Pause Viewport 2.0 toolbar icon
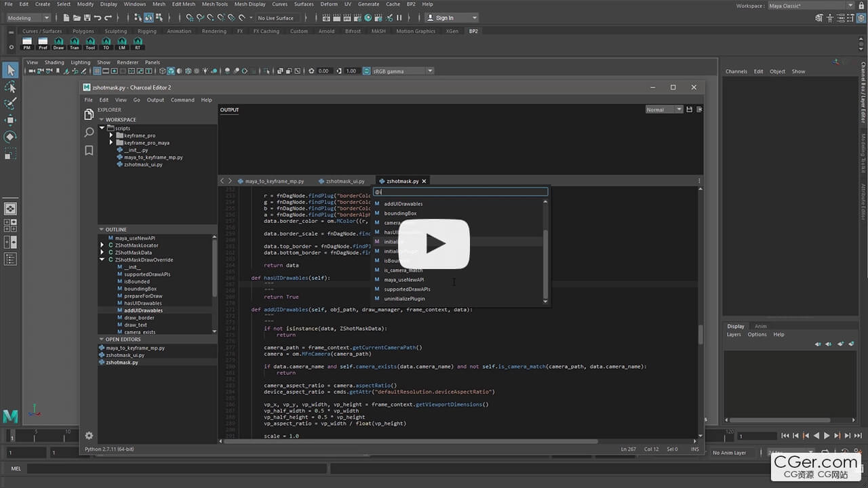The width and height of the screenshot is (868, 488). click(x=399, y=18)
